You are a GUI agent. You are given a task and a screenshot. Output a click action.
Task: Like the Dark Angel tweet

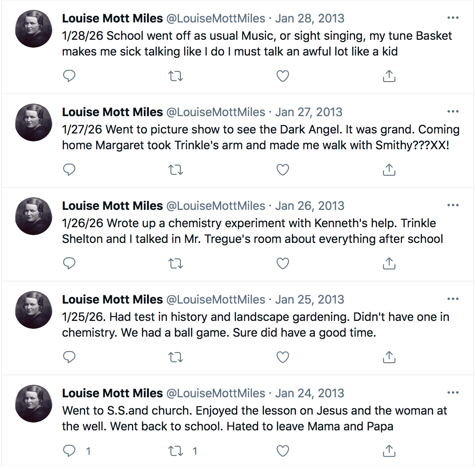283,169
